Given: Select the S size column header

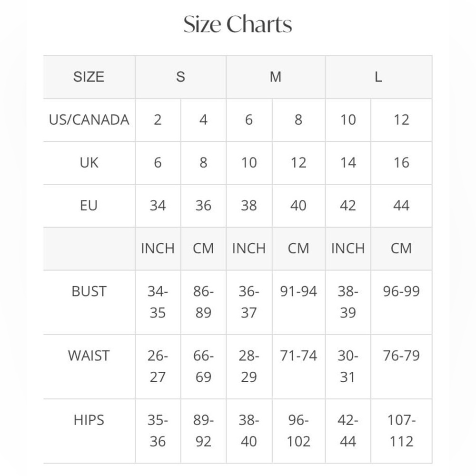Looking at the screenshot, I should pyautogui.click(x=180, y=77).
